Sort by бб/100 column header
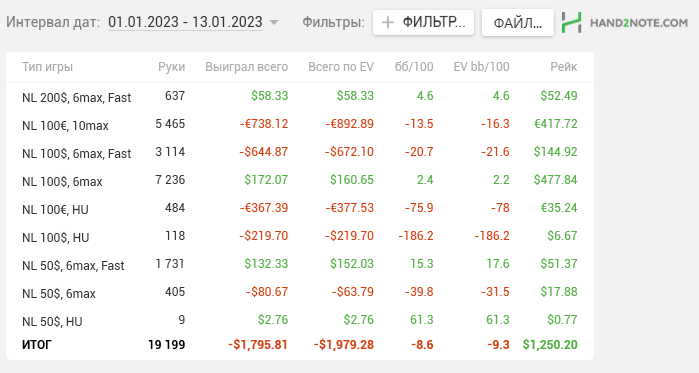The image size is (699, 373). pyautogui.click(x=414, y=67)
